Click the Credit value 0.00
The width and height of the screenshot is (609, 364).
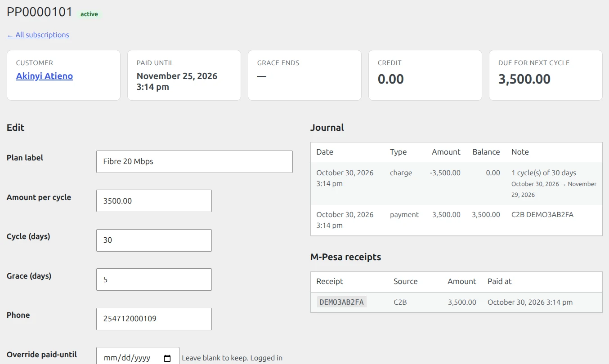point(391,79)
